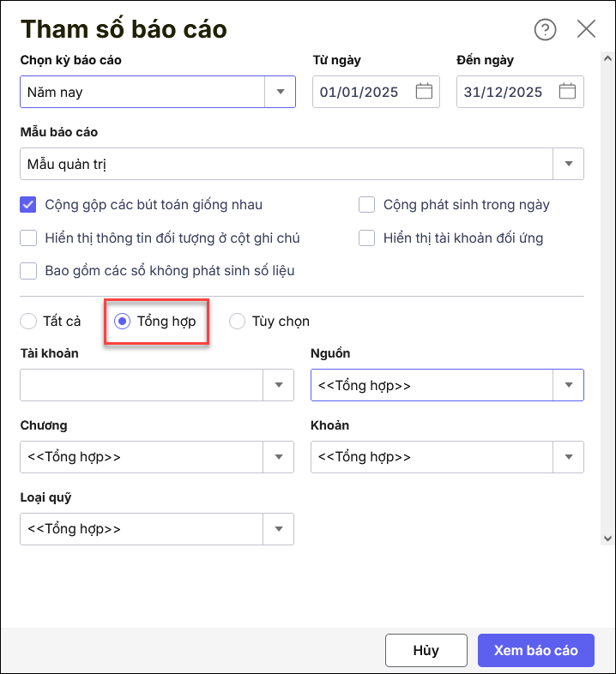Tick Hiển thị thông tin đối tượng checkbox
The width and height of the screenshot is (616, 674).
(29, 238)
